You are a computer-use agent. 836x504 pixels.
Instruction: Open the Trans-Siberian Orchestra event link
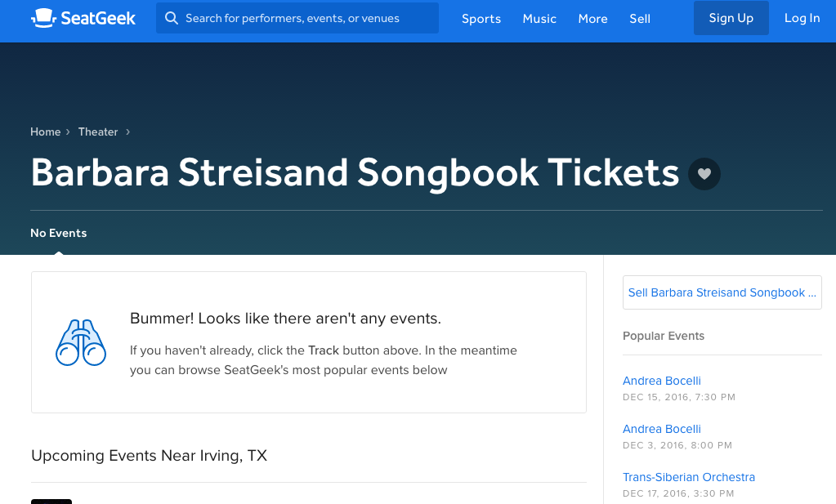688,477
